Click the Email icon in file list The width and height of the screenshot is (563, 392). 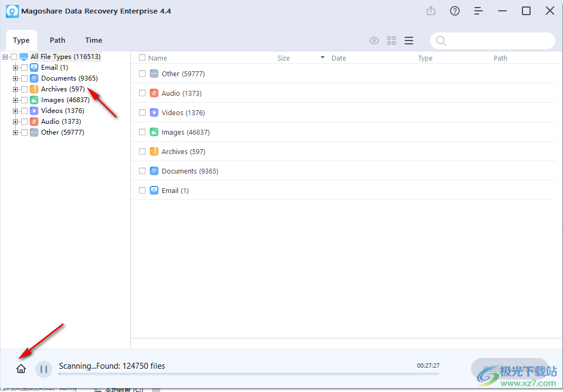click(154, 190)
